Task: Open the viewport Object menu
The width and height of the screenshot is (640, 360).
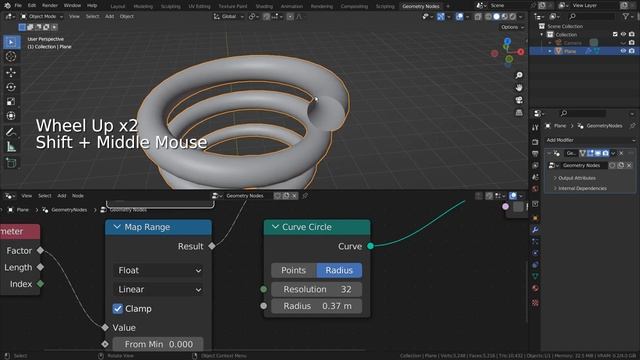Action: tap(127, 17)
